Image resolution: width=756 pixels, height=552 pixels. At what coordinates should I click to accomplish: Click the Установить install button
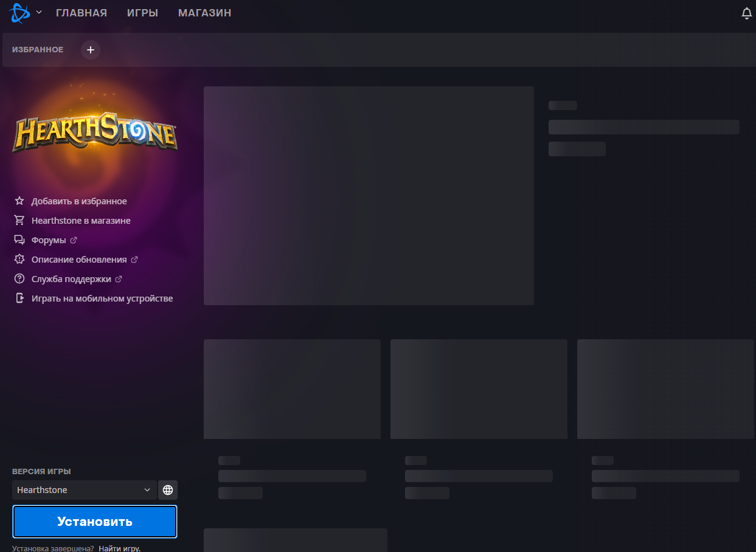[x=95, y=522]
